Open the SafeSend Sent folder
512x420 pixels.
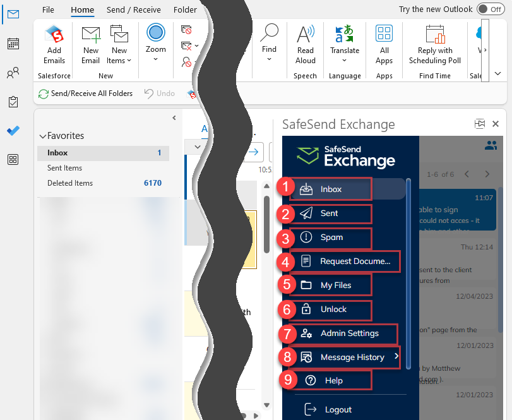[x=327, y=213]
